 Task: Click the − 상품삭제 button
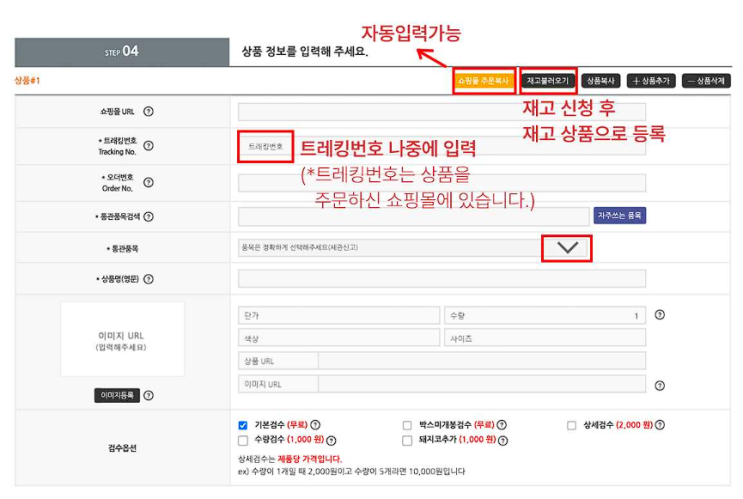pyautogui.click(x=706, y=81)
